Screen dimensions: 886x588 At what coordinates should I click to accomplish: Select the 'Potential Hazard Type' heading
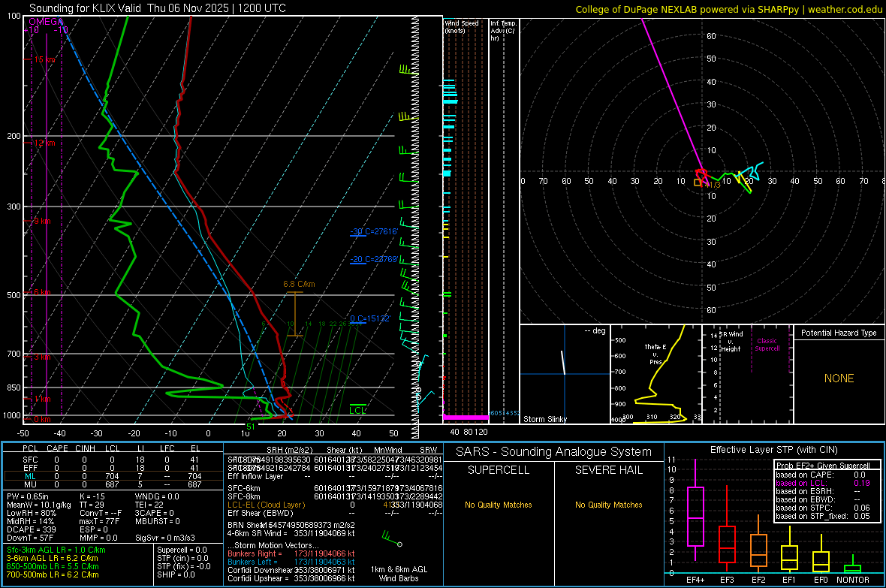tap(839, 333)
